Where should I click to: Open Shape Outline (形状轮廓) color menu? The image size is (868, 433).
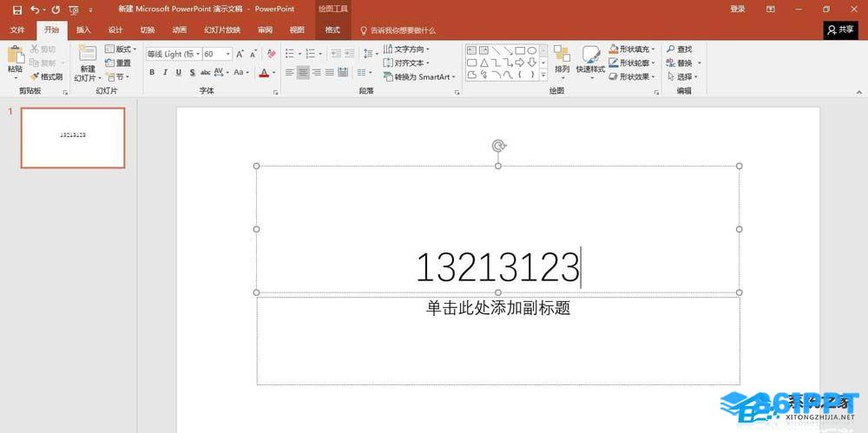pyautogui.click(x=632, y=62)
